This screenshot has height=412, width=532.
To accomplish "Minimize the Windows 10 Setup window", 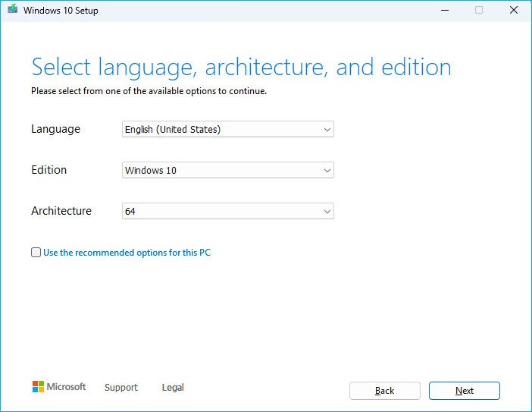I will pos(444,11).
